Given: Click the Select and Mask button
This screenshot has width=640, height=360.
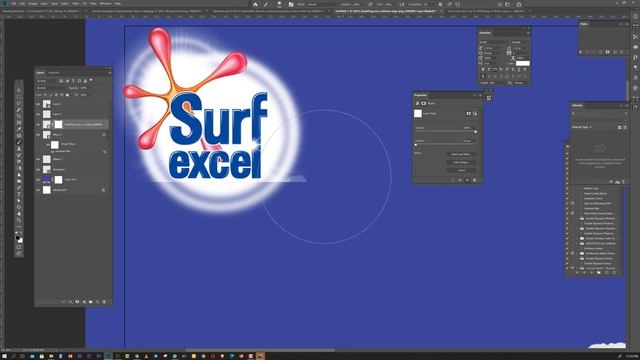Looking at the screenshot, I should (461, 154).
